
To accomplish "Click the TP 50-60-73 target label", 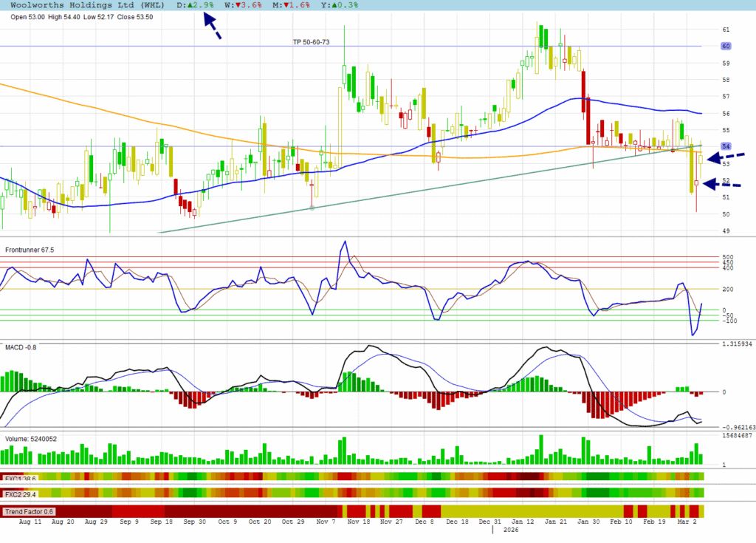I will [x=311, y=42].
